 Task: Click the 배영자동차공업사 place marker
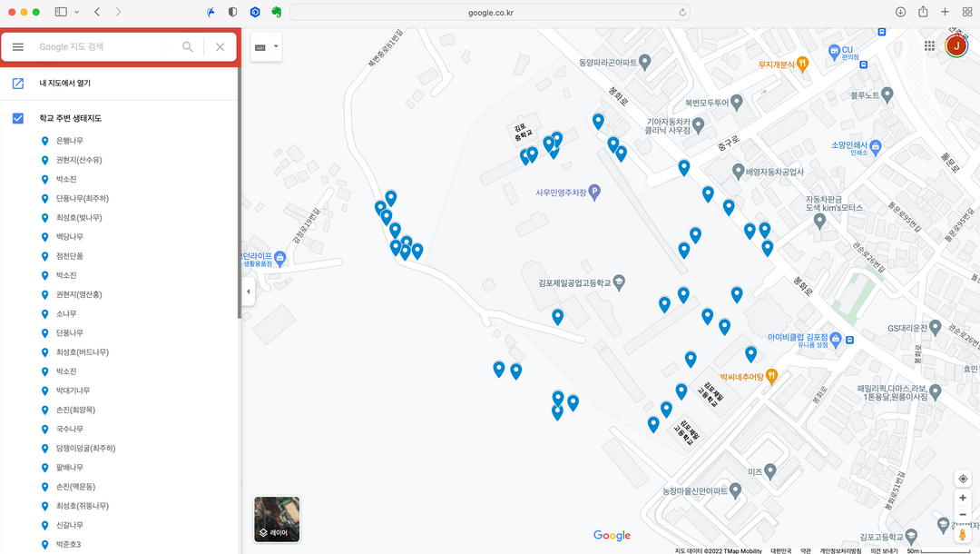pyautogui.click(x=738, y=172)
